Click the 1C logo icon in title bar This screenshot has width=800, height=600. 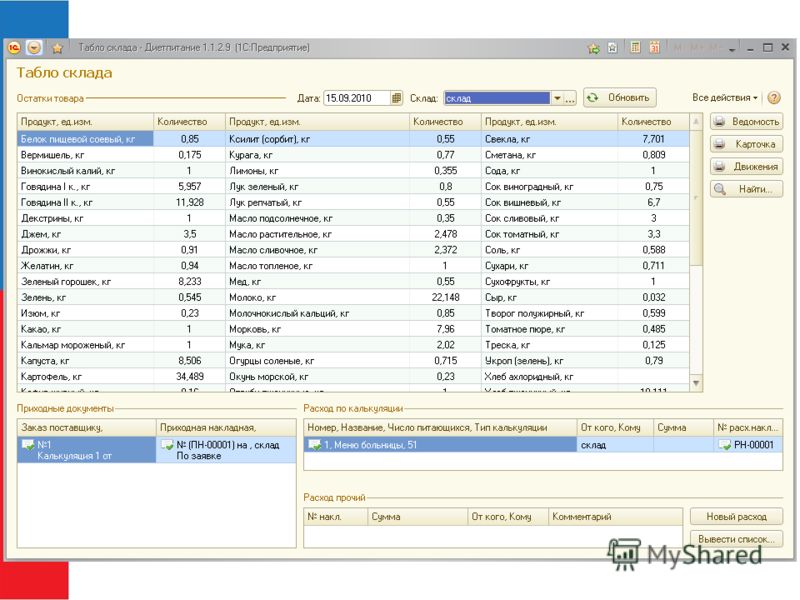14,48
